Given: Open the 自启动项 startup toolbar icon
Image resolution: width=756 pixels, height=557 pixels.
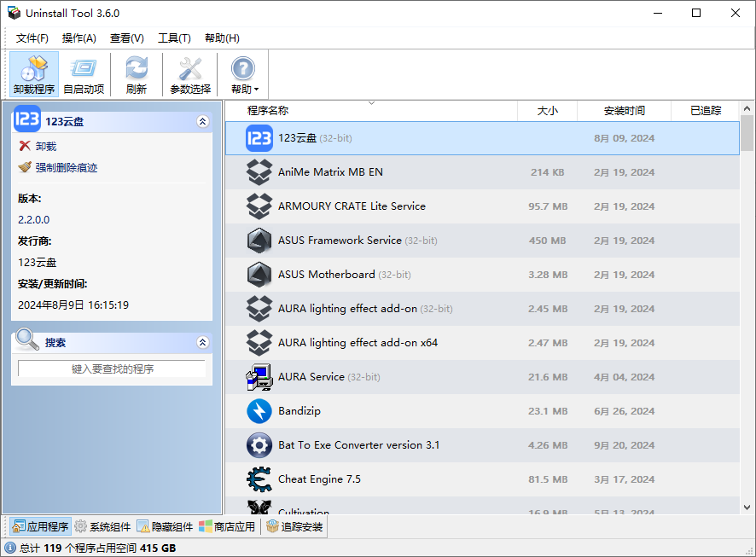Looking at the screenshot, I should [x=84, y=74].
